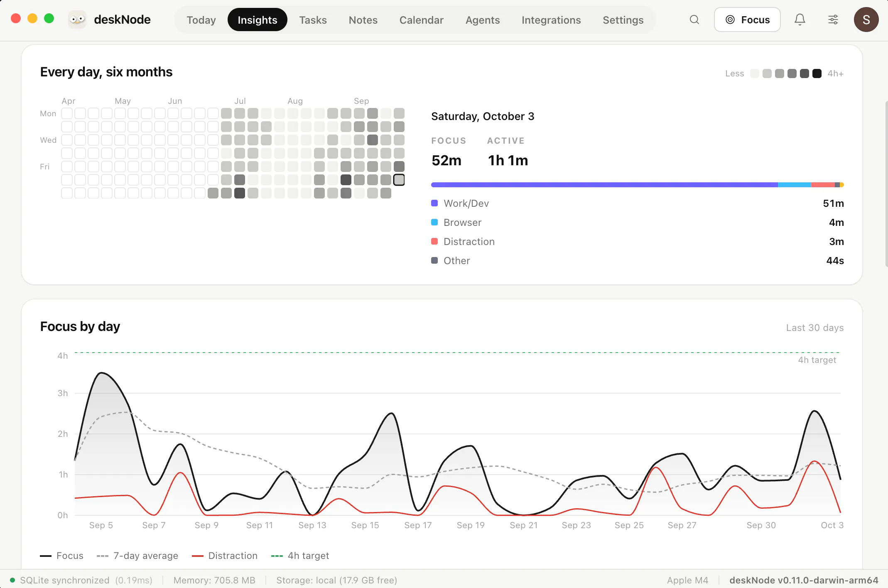Click the FOCUS 52m stat
Screen dimensions: 888x588
click(449, 152)
